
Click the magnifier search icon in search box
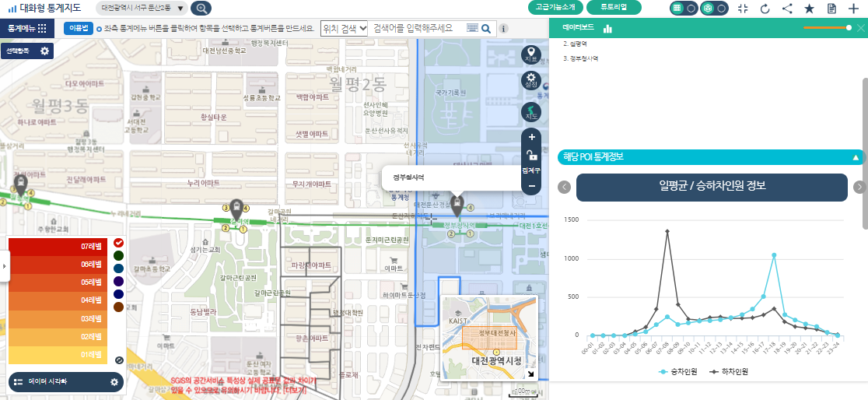(x=486, y=29)
